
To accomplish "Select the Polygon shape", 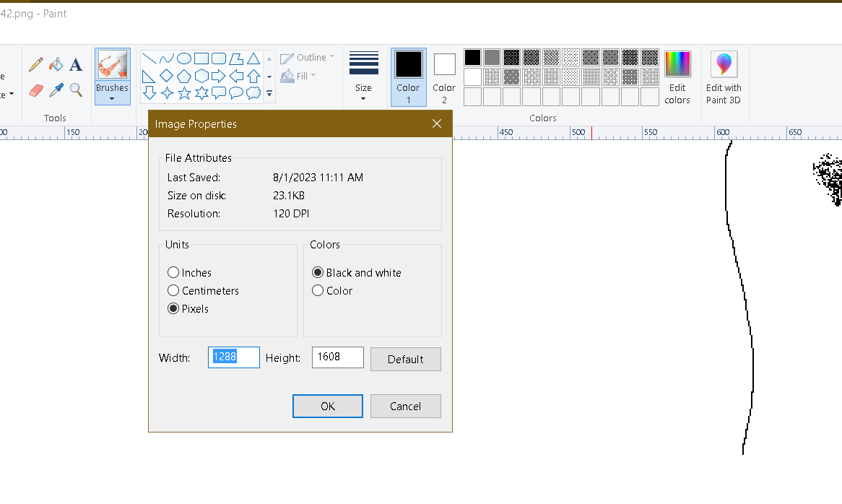I will coord(235,58).
